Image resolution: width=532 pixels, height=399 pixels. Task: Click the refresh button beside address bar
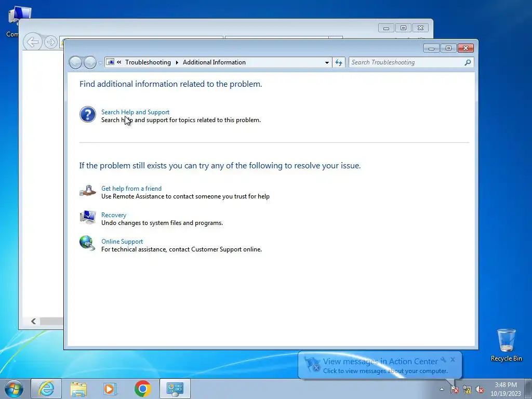pyautogui.click(x=339, y=62)
